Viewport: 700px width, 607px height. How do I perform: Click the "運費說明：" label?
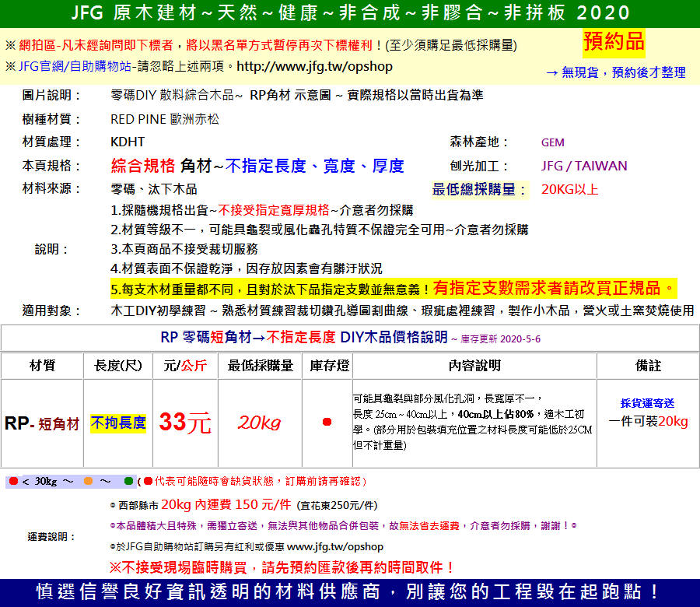tap(52, 536)
